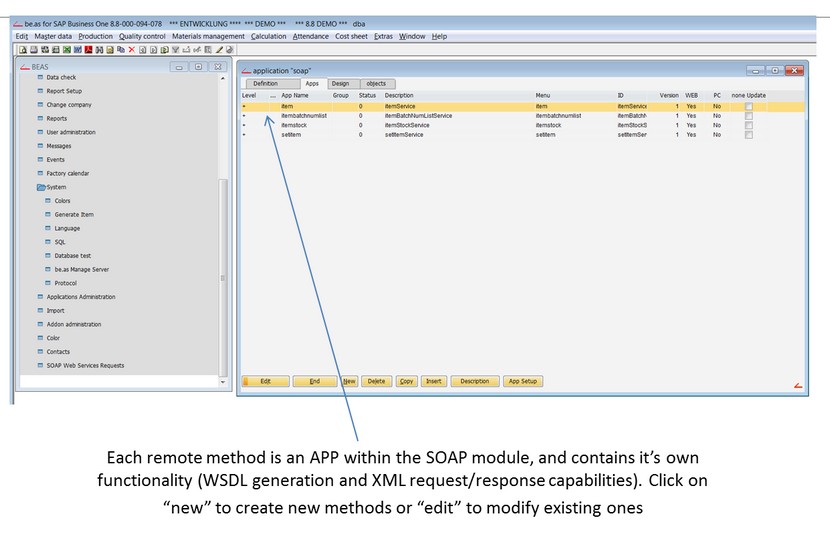The height and width of the screenshot is (539, 830).
Task: Collapse the System folder in BEAS tree
Action: 41,187
